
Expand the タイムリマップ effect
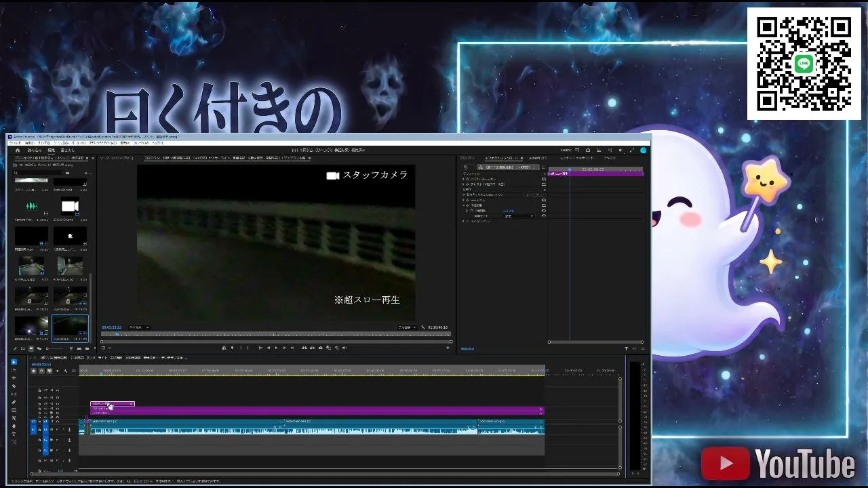click(463, 222)
